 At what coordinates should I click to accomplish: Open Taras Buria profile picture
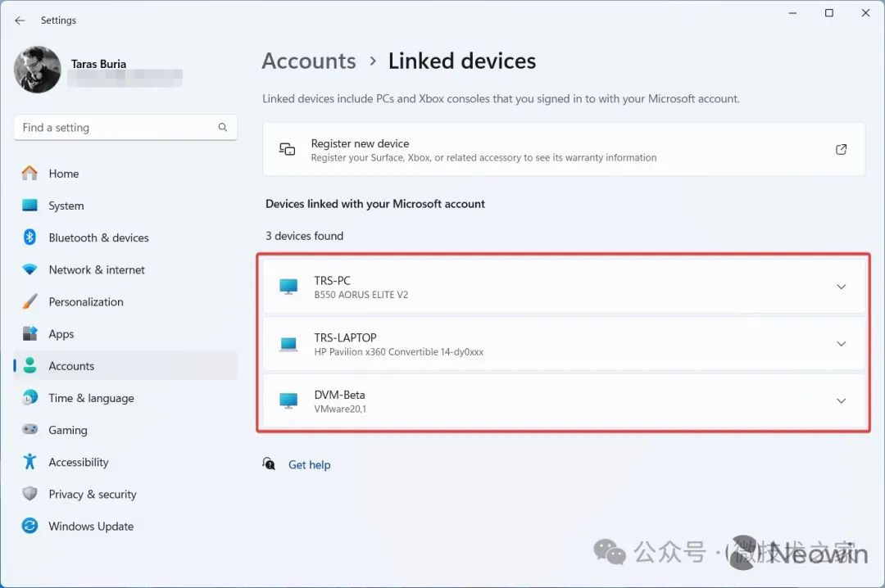coord(37,70)
